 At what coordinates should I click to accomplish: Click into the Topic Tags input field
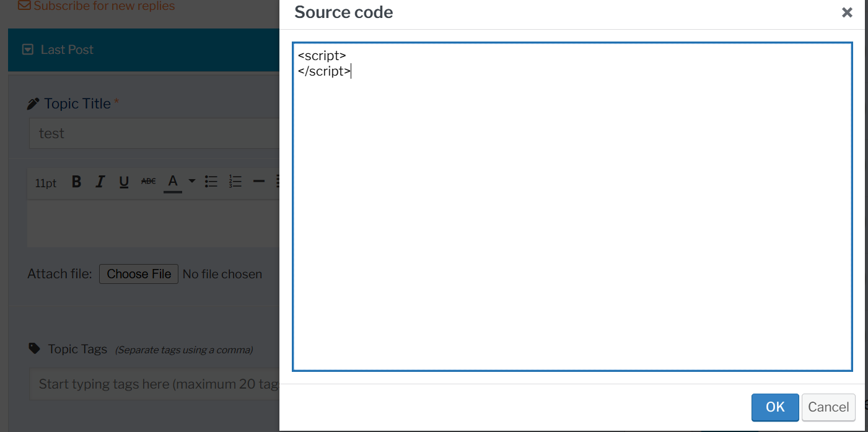point(154,384)
